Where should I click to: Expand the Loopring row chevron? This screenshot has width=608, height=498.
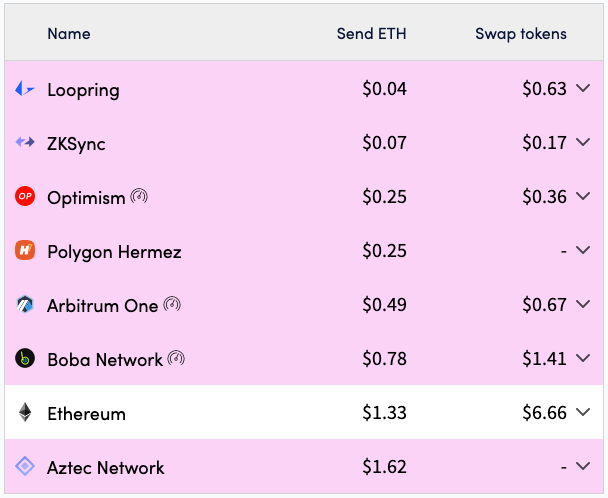[584, 90]
